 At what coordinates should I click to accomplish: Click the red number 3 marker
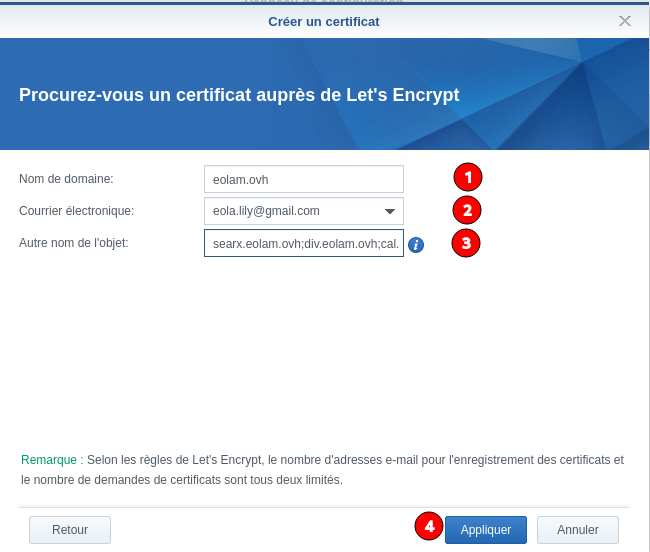(466, 243)
